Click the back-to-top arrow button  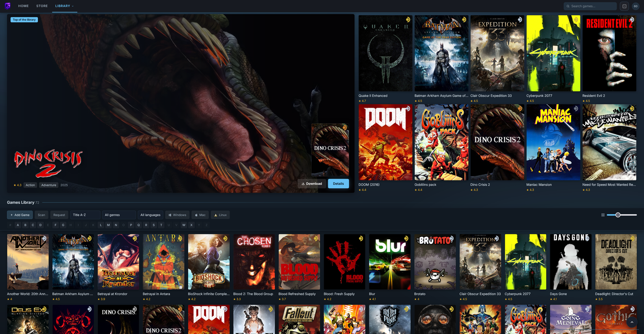pos(632,322)
